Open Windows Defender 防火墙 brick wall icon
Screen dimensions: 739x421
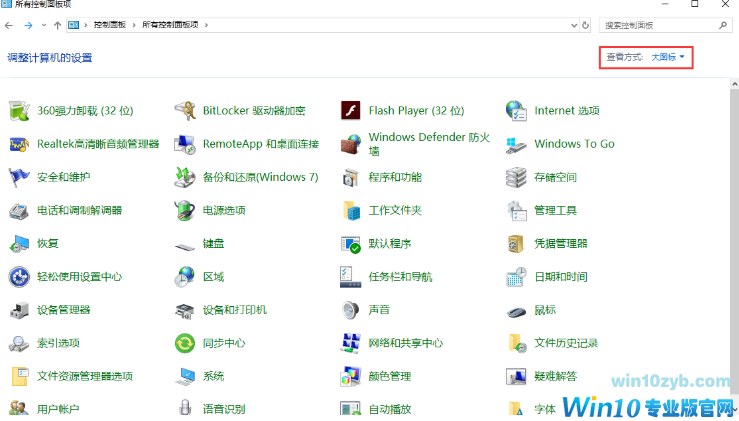[x=351, y=144]
